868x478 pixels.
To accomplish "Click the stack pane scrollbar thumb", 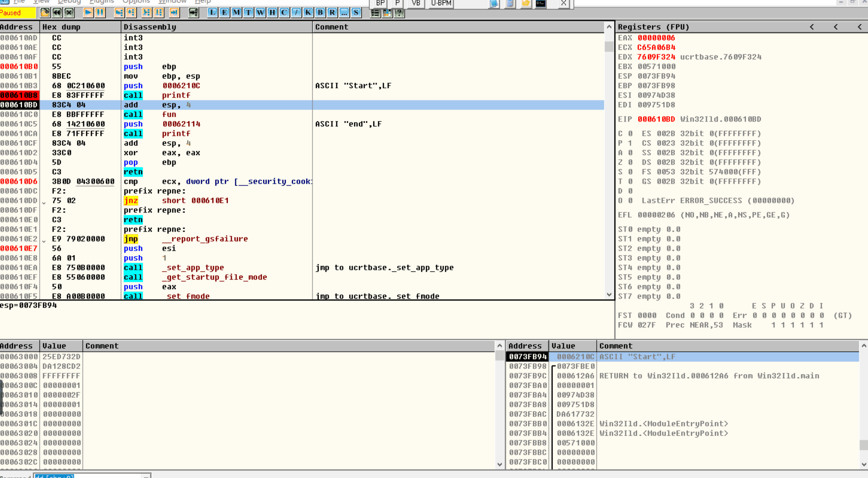I will tap(864, 445).
